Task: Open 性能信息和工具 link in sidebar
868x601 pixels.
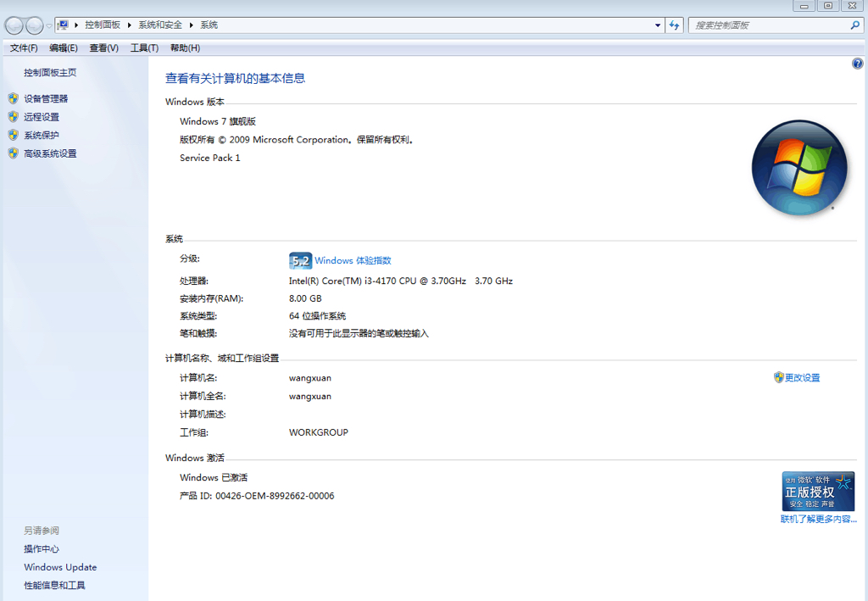Action: tap(55, 585)
